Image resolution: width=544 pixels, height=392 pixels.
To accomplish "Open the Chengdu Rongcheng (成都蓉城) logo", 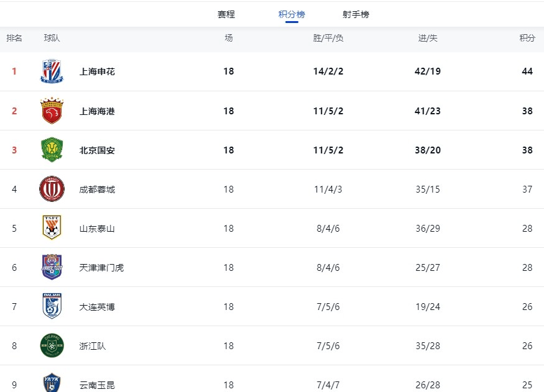I will pos(52,189).
